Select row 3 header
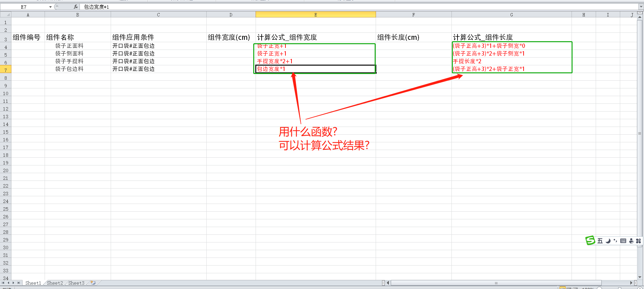This screenshot has width=644, height=289. point(6,38)
